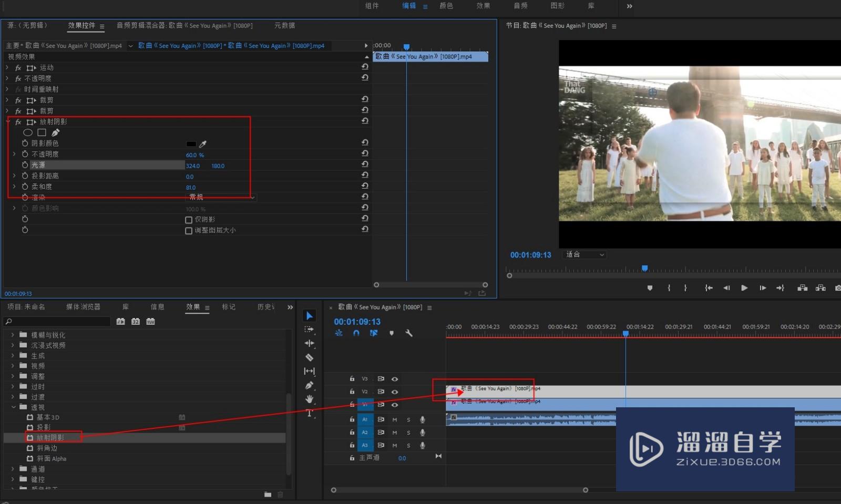This screenshot has height=504, width=841.
Task: Open 标记 tab
Action: (x=229, y=307)
